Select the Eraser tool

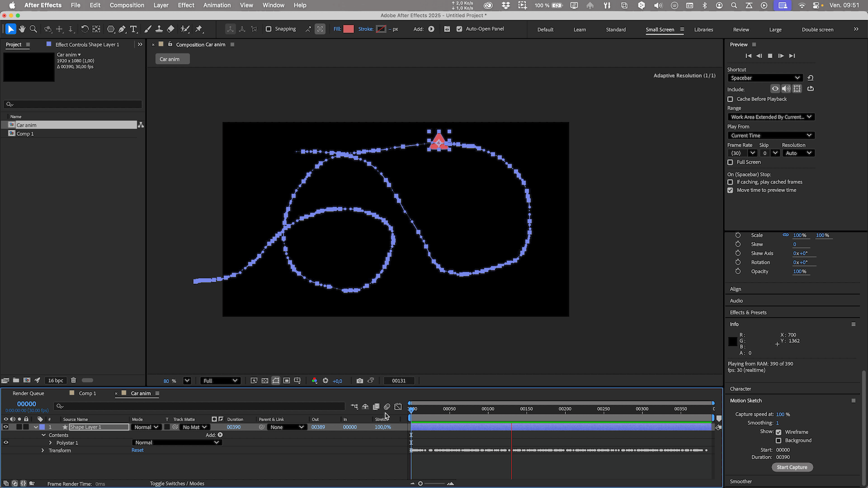tap(170, 29)
